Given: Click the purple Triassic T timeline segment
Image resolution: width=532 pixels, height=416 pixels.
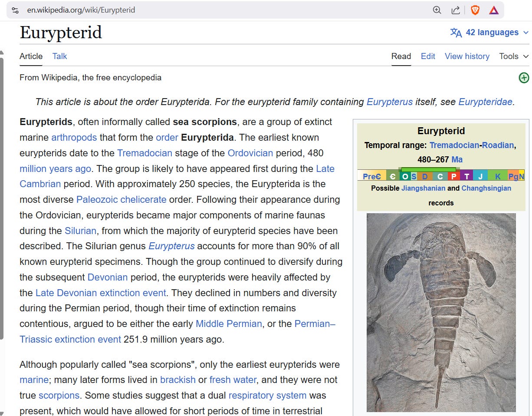Looking at the screenshot, I should 466,176.
